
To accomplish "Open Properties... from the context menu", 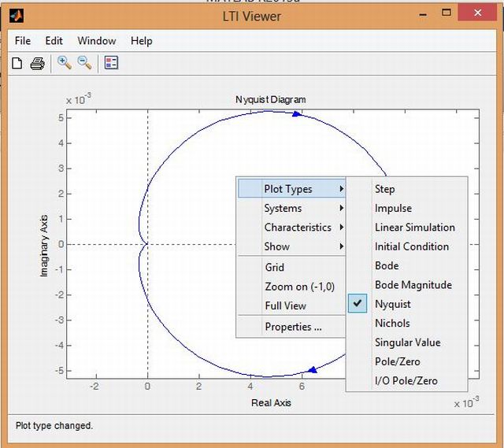I will [x=291, y=327].
